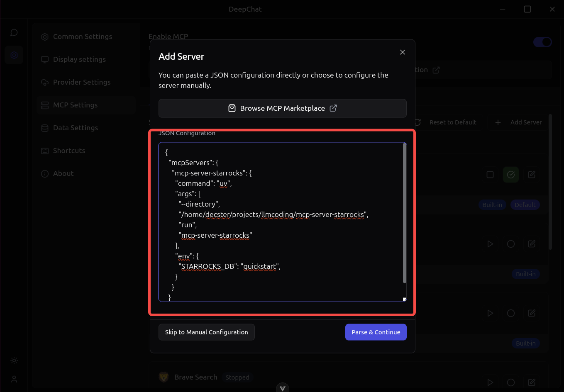Viewport: 564px width, 392px height.
Task: Maximize the DeepChat window
Action: (x=527, y=9)
